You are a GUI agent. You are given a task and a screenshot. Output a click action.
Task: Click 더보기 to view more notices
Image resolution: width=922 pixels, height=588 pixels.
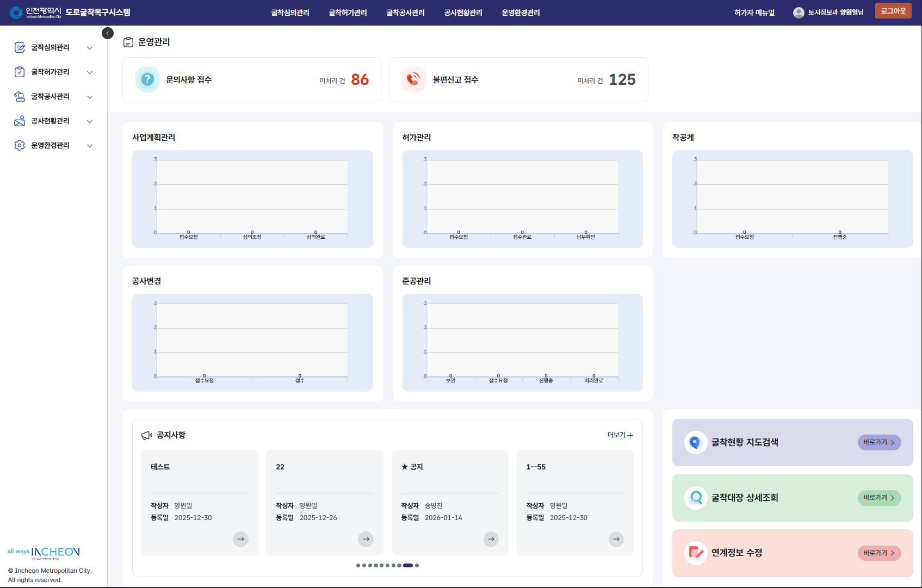tap(620, 435)
